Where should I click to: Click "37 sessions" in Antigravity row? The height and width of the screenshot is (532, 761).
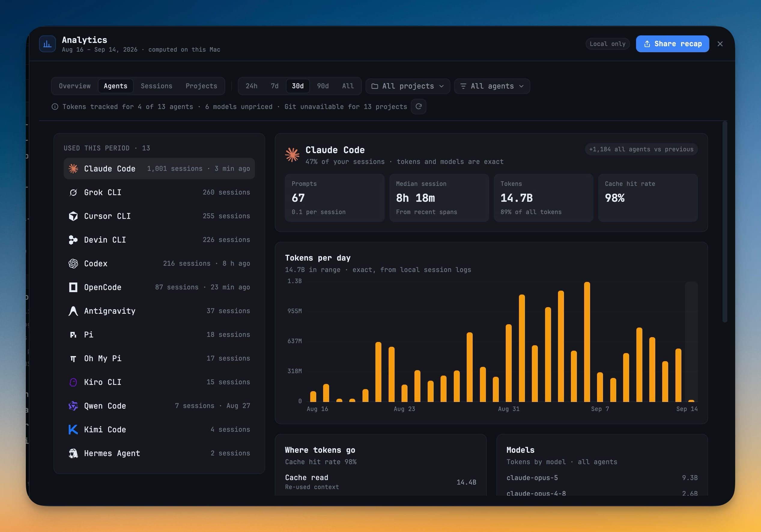[228, 311]
